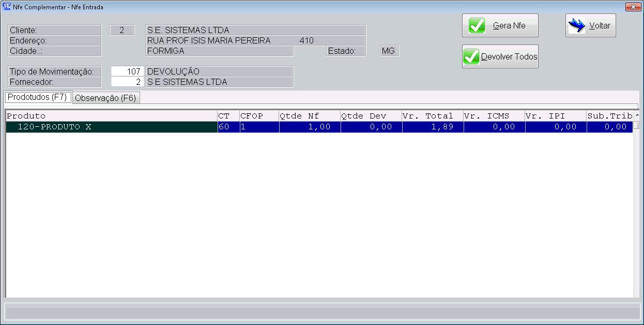Select the Sub.Trib column header

pyautogui.click(x=610, y=116)
